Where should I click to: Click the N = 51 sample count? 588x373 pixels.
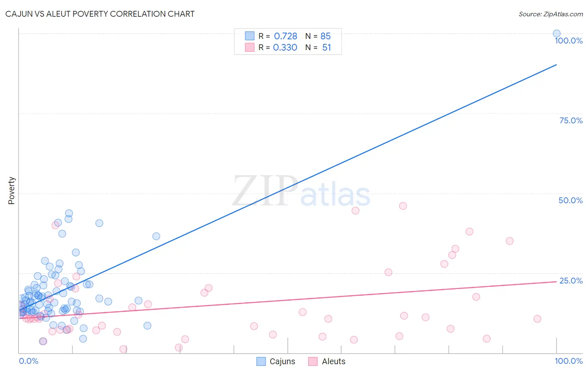318,47
